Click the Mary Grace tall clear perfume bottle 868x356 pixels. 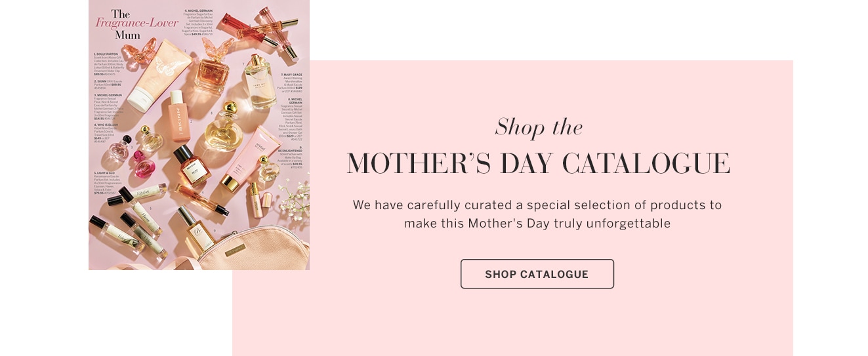pos(258,81)
